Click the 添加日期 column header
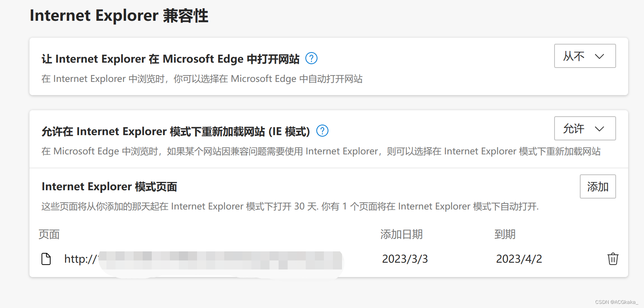This screenshot has width=644, height=308. [x=401, y=234]
